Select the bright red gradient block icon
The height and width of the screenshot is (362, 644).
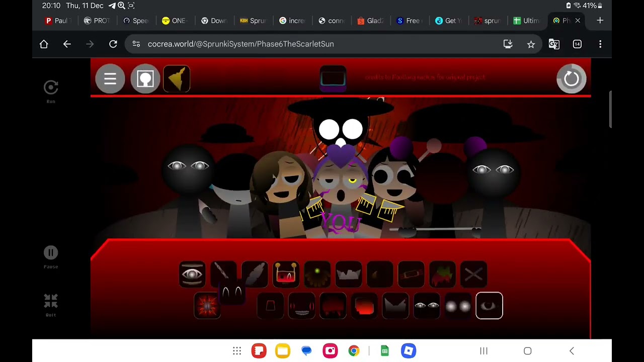[x=364, y=306]
